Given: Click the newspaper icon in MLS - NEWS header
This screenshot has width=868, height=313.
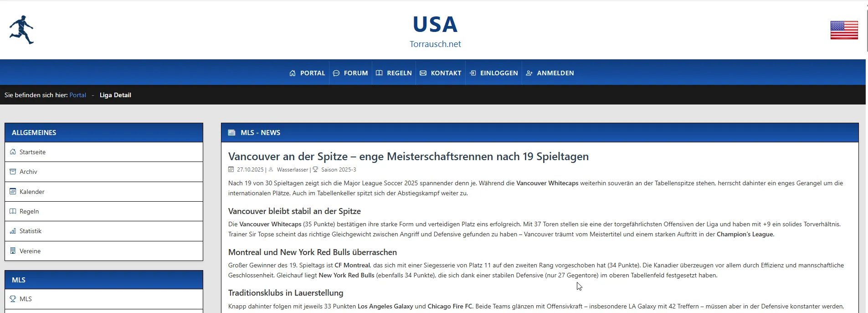Looking at the screenshot, I should [x=232, y=133].
